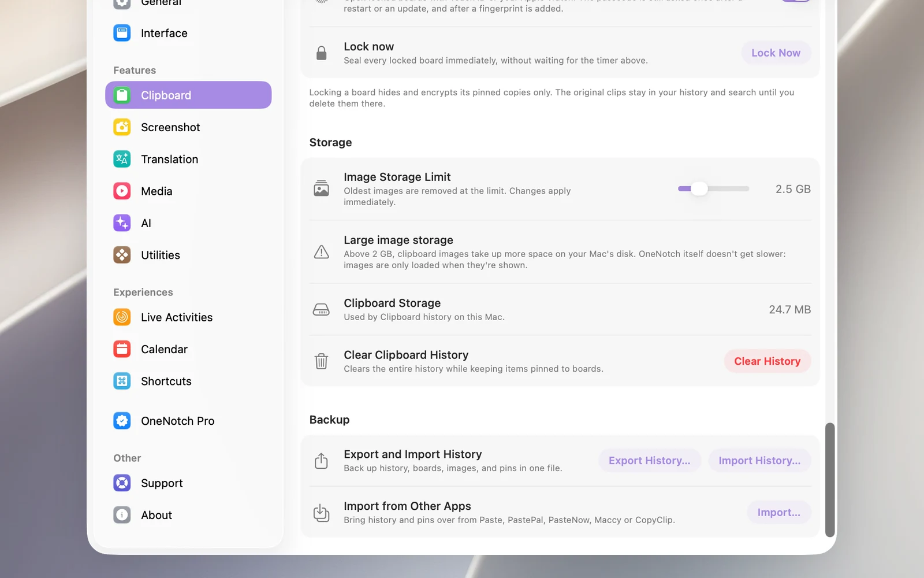Click the 24.7 MB storage value
This screenshot has height=578, width=924.
(789, 309)
